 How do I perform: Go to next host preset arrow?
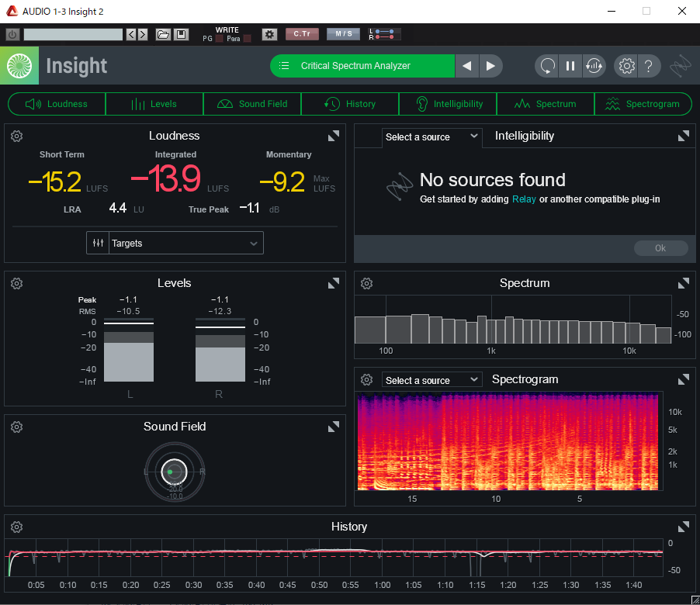tap(143, 34)
